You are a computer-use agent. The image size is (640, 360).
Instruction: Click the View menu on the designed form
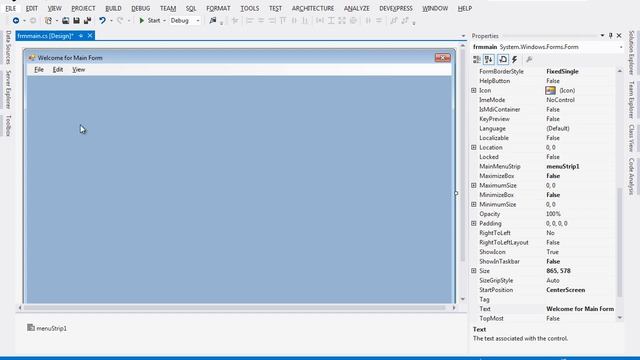[x=78, y=70]
